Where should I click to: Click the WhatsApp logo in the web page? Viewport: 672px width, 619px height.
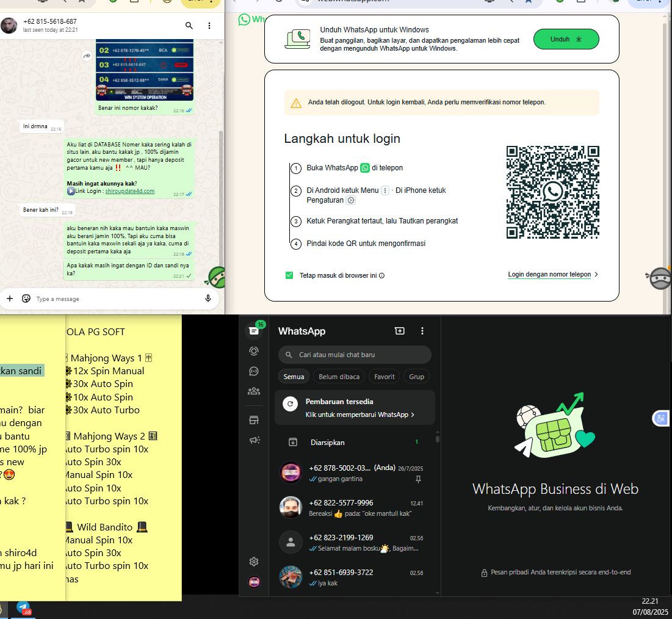click(244, 20)
